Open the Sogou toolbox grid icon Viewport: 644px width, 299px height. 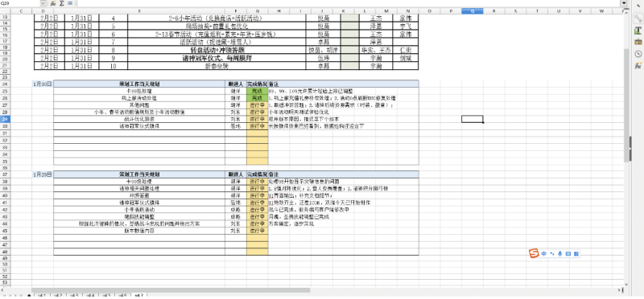576,254
